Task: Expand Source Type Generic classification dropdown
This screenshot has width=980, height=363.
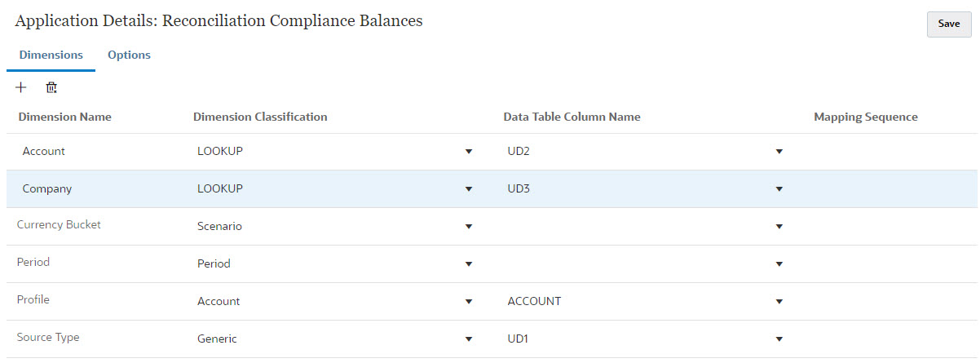Action: (468, 339)
